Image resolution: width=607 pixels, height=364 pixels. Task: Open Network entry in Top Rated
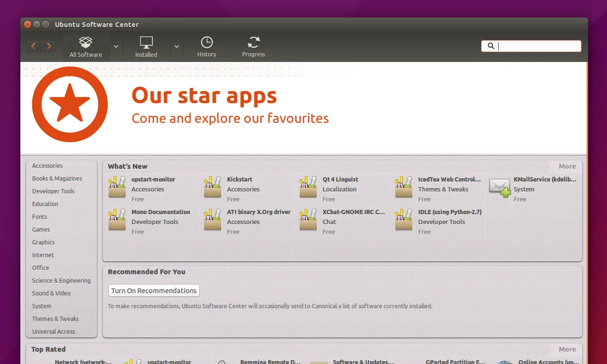83,362
